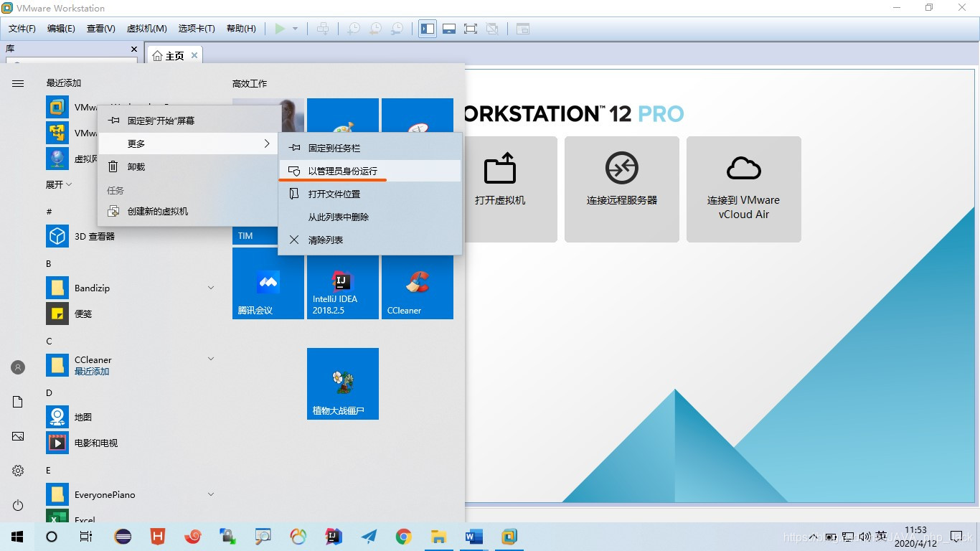Click the full screen mode toolbar icon
The image size is (980, 551).
471,29
